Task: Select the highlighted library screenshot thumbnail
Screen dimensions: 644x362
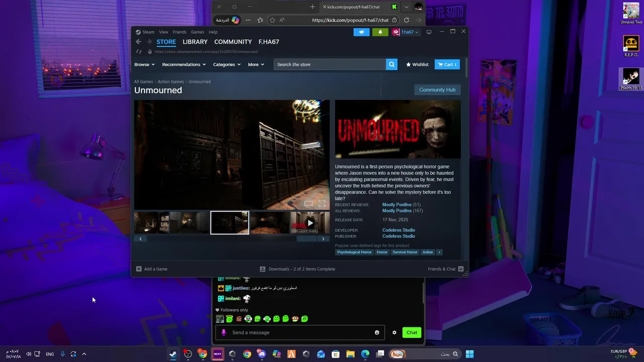Action: [x=229, y=223]
